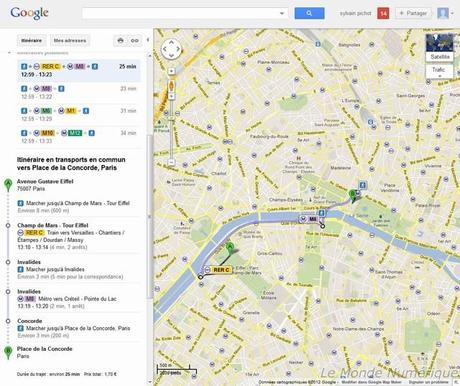Open the profile avatar menu
The image size is (460, 386).
(x=443, y=13)
